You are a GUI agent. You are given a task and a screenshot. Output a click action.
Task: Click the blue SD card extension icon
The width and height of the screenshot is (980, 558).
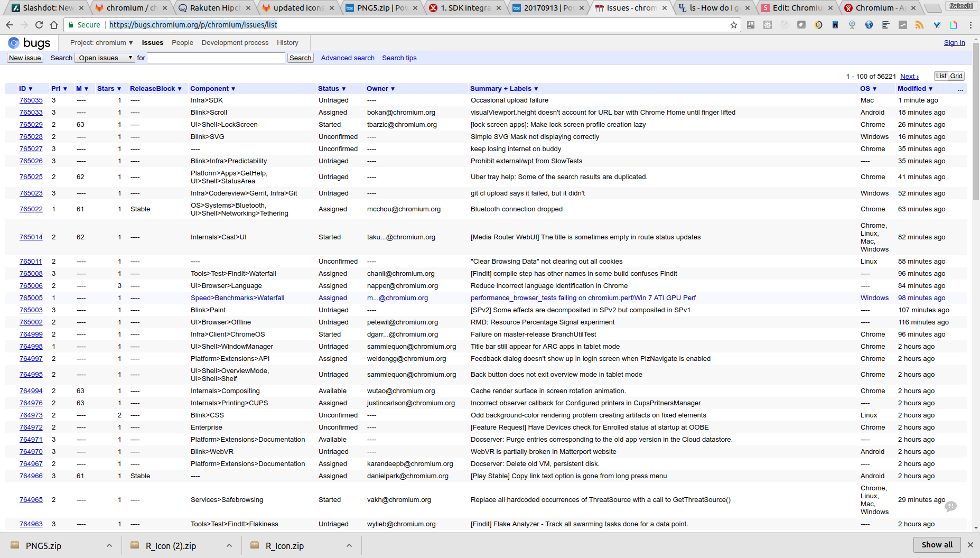835,25
